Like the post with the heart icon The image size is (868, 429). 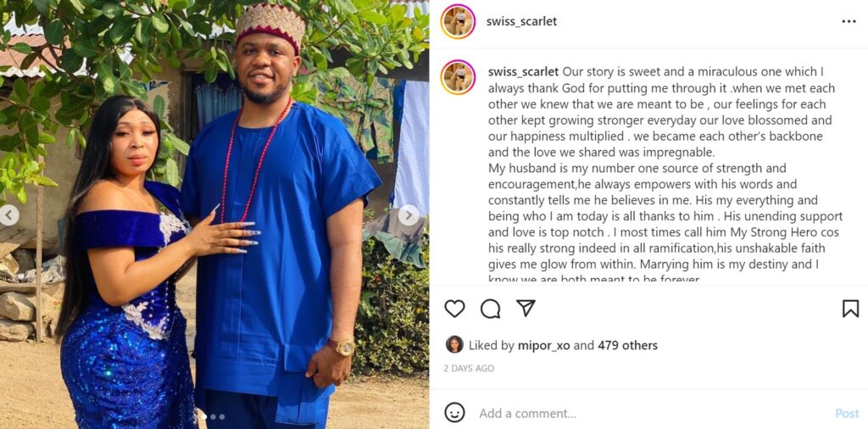click(x=454, y=309)
